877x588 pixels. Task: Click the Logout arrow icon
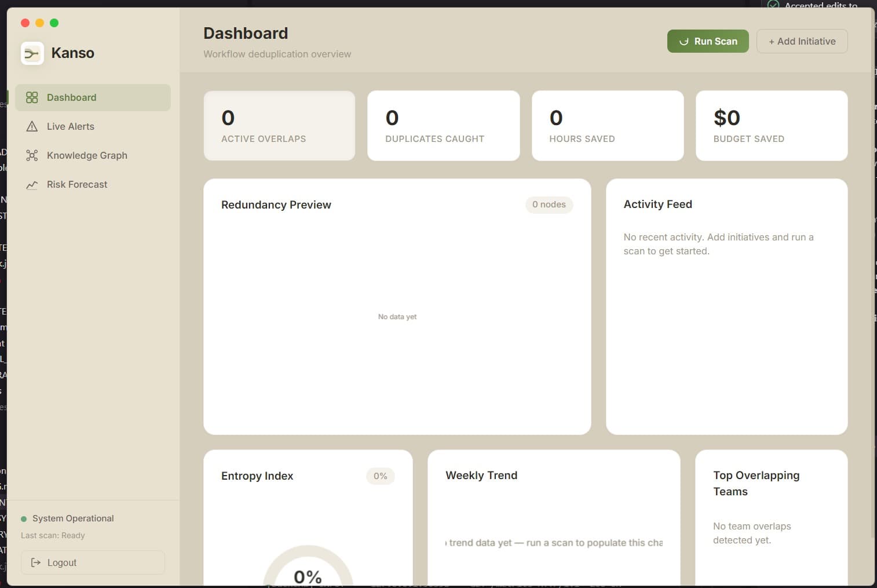tap(36, 563)
